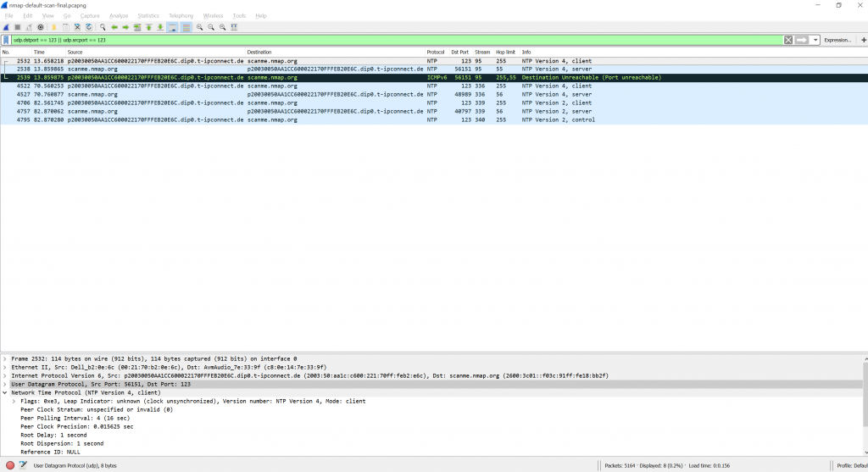Zoom out the packet text

click(211, 27)
